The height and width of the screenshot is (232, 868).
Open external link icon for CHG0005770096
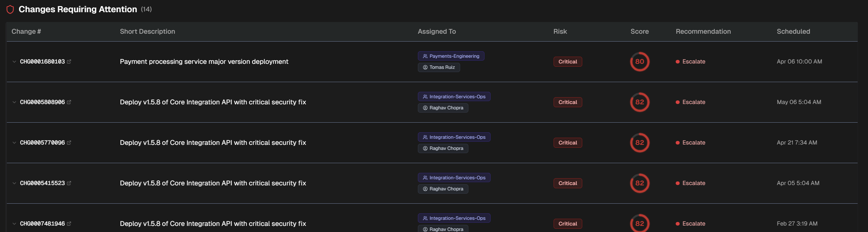69,143
